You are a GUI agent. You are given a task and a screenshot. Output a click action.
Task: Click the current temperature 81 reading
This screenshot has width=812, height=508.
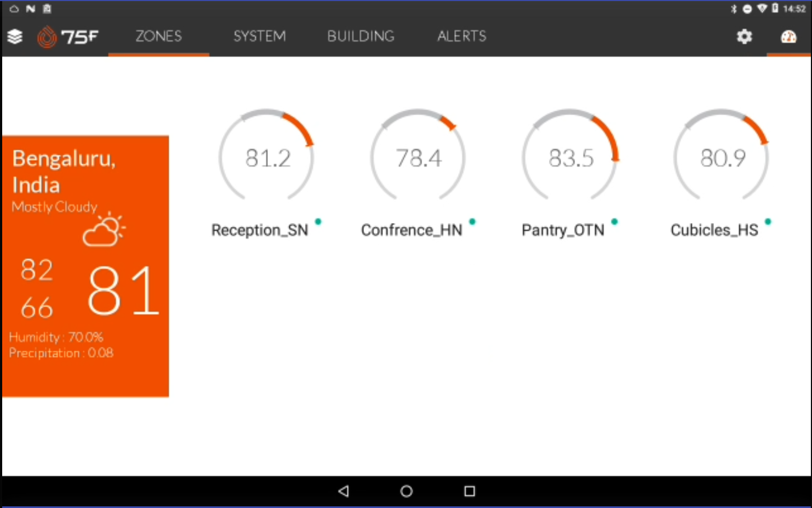[x=123, y=290]
